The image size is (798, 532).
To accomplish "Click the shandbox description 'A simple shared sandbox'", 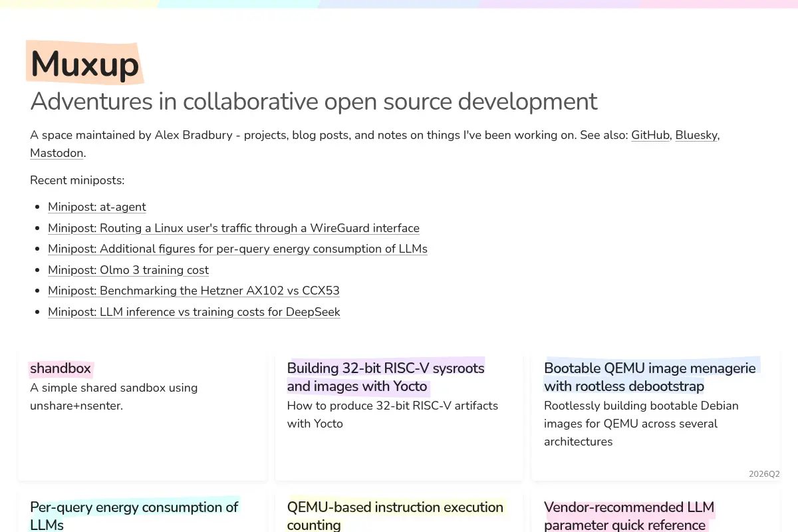I will (114, 396).
